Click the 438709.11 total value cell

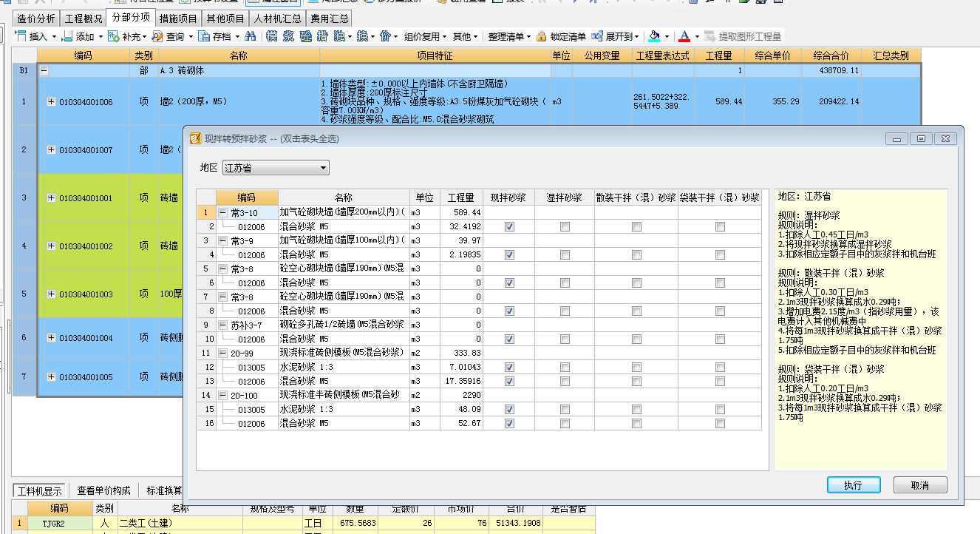831,71
